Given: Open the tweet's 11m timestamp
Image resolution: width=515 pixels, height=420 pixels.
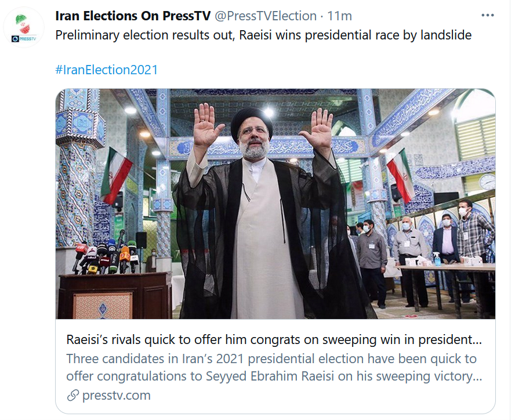Looking at the screenshot, I should (340, 16).
